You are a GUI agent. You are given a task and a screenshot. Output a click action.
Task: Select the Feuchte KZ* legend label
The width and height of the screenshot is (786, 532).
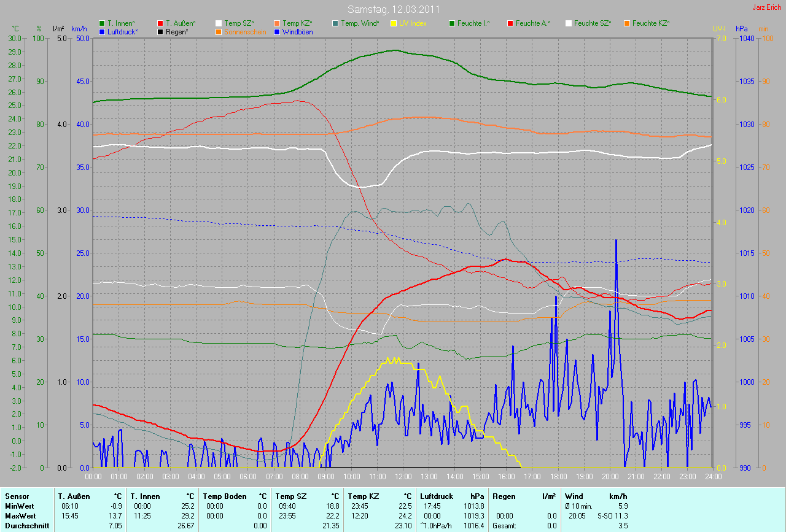click(x=651, y=23)
